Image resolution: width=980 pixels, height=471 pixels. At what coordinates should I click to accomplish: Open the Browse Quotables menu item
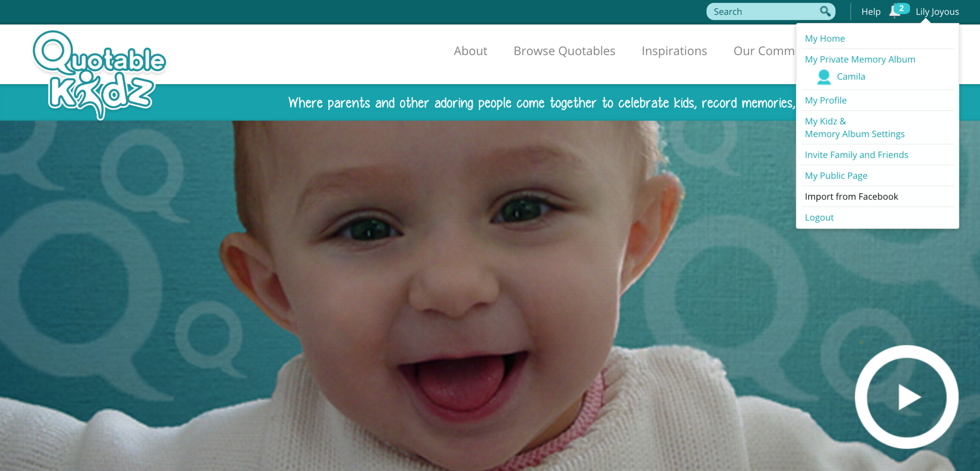click(564, 51)
